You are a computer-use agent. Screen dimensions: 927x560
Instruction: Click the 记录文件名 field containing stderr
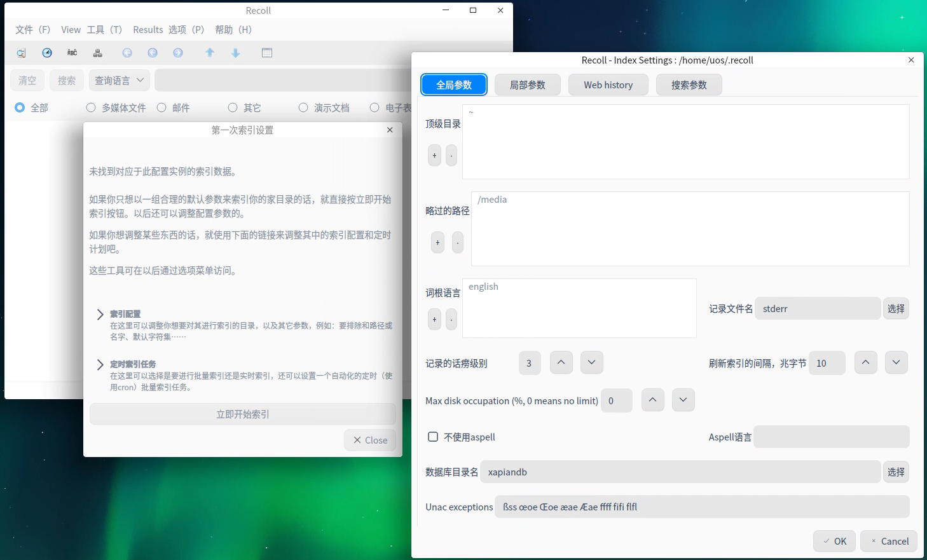pyautogui.click(x=818, y=308)
